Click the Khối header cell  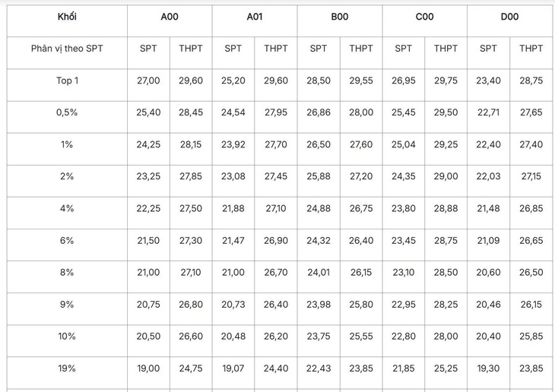[67, 21]
